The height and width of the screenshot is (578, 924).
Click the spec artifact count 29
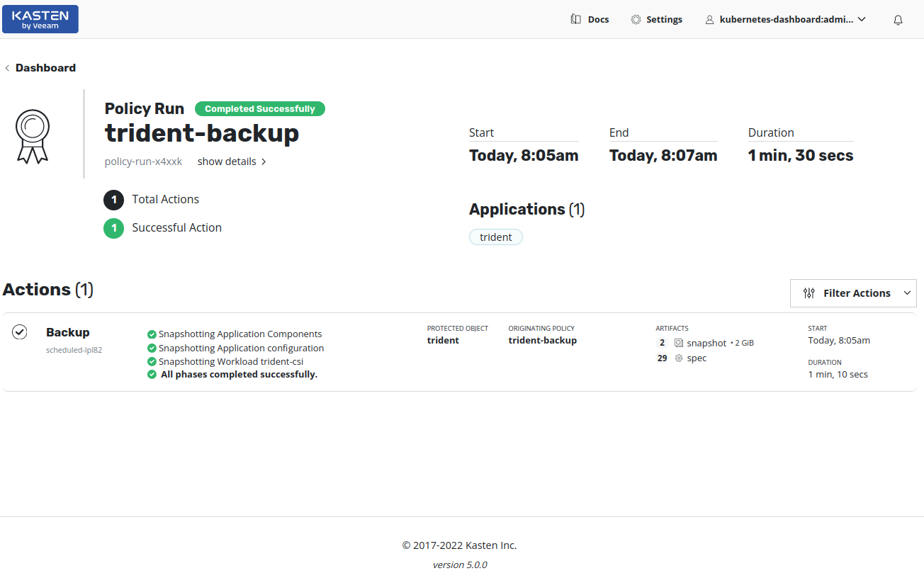click(x=662, y=358)
